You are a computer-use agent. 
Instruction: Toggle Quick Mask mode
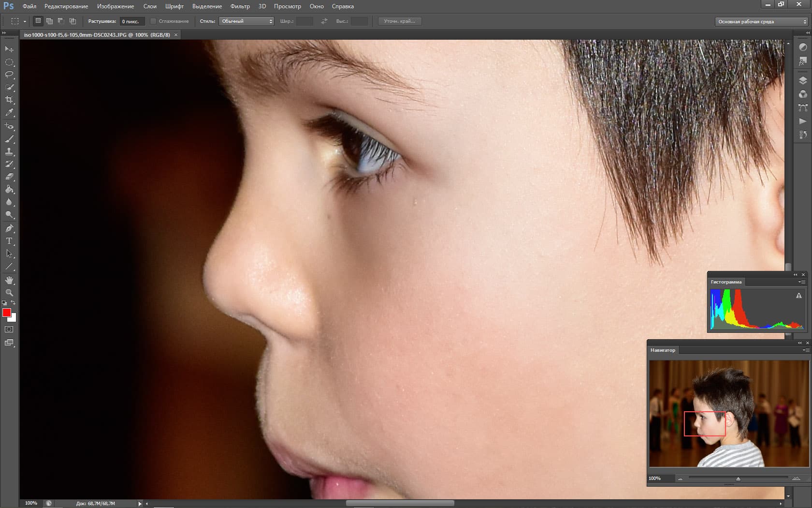coord(9,329)
